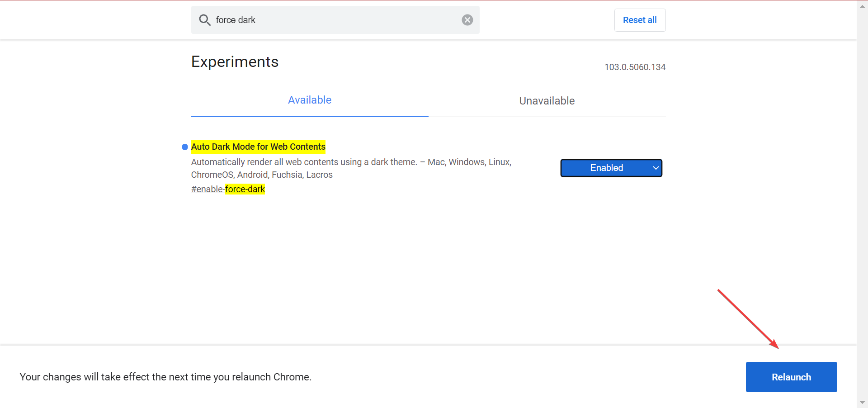Expand the flag state selector showing Enabled
This screenshot has height=408, width=868.
pos(611,168)
